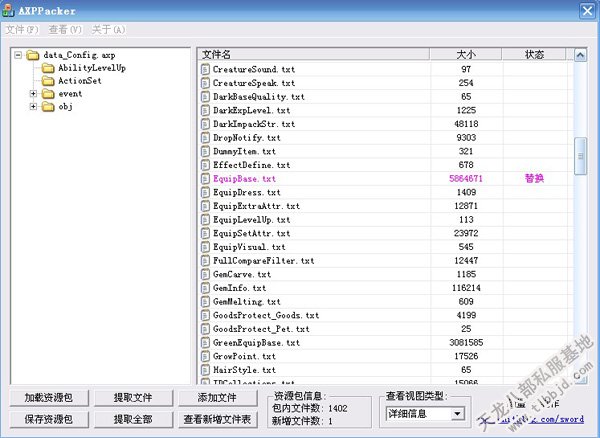The width and height of the screenshot is (600, 438).
Task: Click the HairStyle.txt file icon
Action: click(206, 369)
